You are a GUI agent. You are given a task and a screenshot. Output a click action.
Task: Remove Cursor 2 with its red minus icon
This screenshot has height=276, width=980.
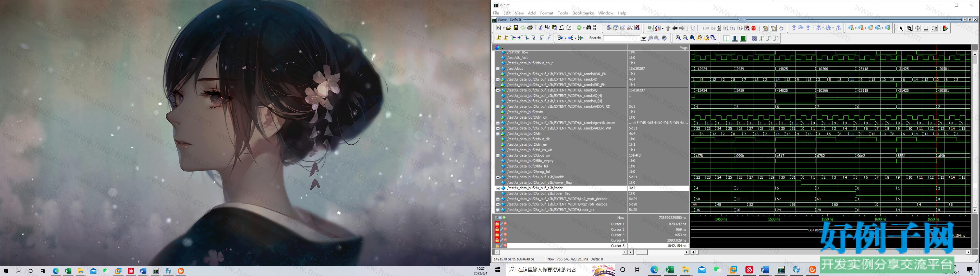pyautogui.click(x=506, y=229)
